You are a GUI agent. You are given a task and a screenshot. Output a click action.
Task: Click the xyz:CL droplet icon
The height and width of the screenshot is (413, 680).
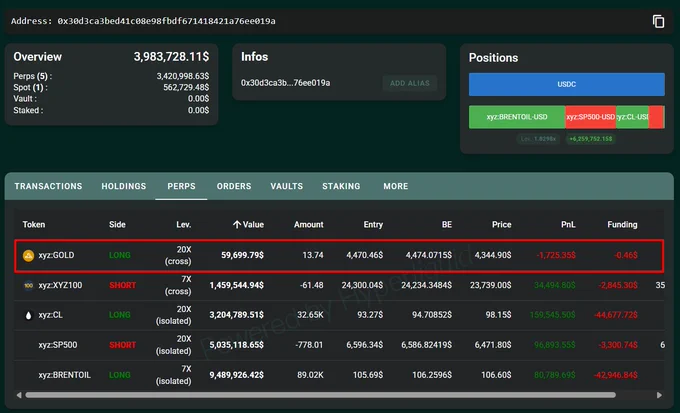[29, 315]
